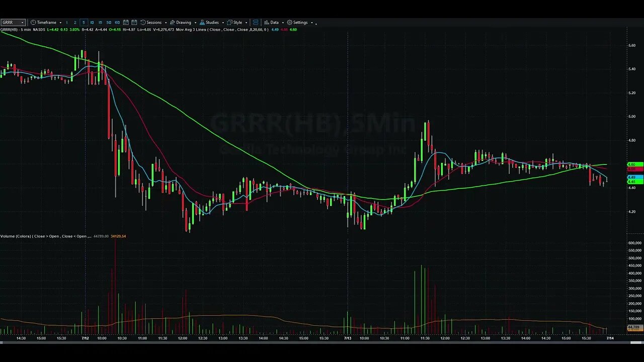Open the Drawing menu
The height and width of the screenshot is (362, 644).
[183, 22]
